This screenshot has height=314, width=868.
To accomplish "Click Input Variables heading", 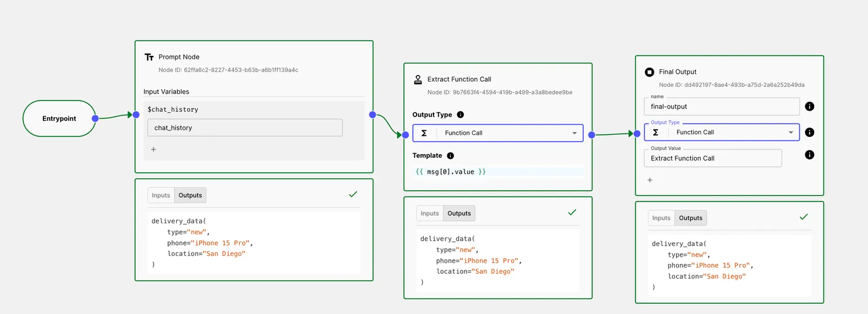I will point(166,92).
